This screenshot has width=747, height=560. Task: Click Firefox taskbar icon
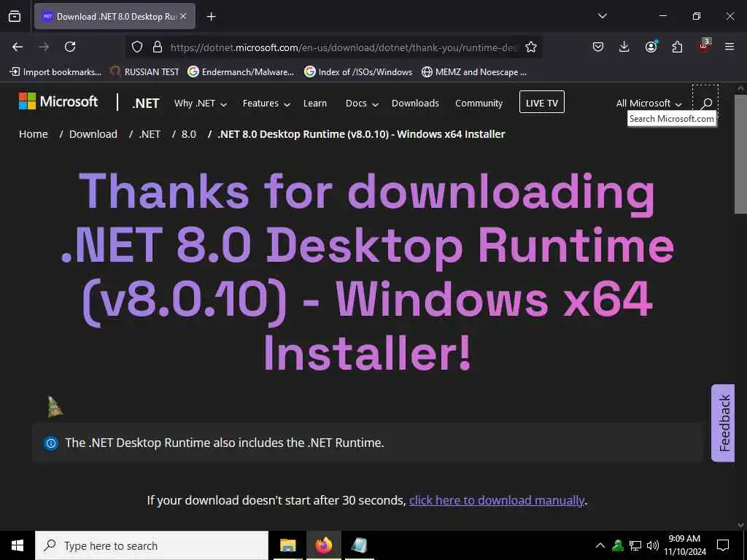point(323,545)
